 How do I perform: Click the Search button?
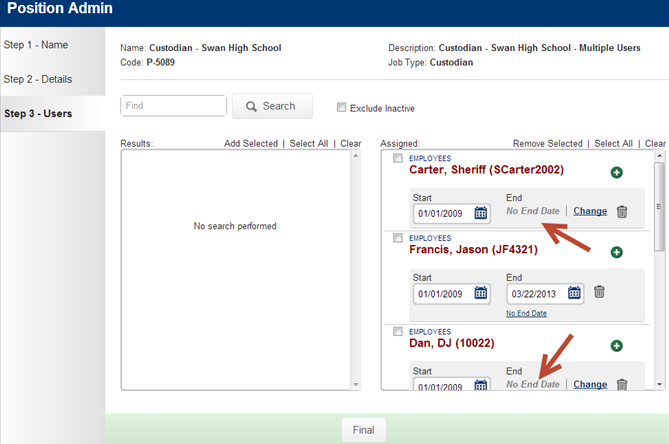pos(272,106)
